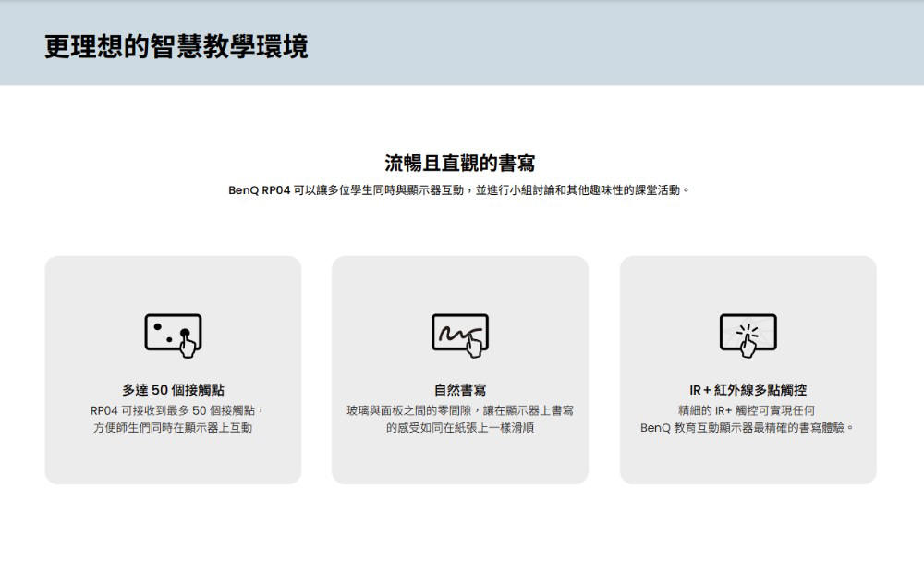Click the line BenQ 教育互動顯示器最精確的書寫體驗
Image resolution: width=924 pixels, height=562 pixels.
747,428
